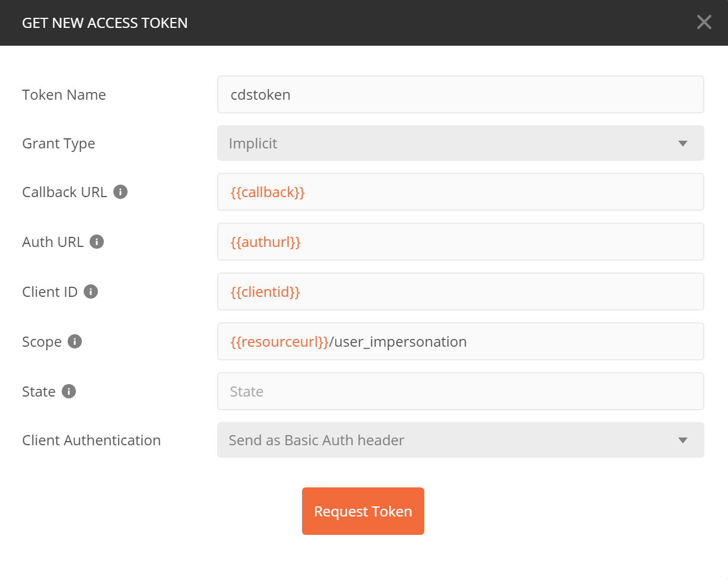Click the State info icon

(x=69, y=391)
